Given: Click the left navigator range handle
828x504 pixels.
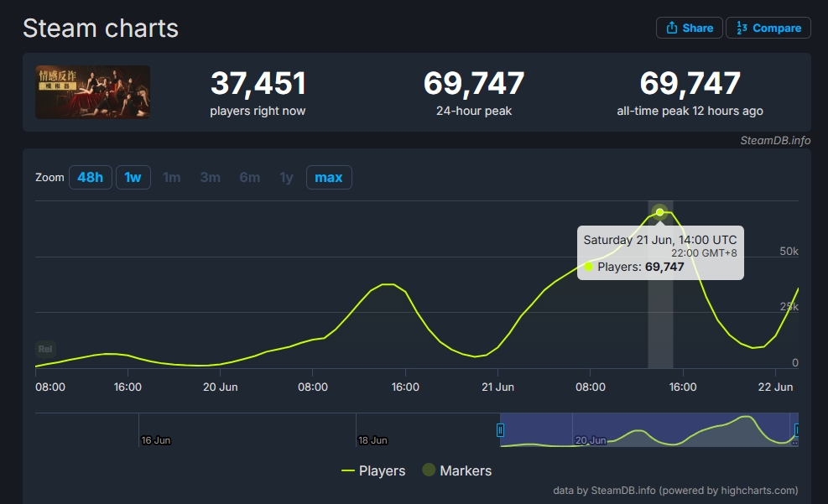Looking at the screenshot, I should (x=500, y=430).
